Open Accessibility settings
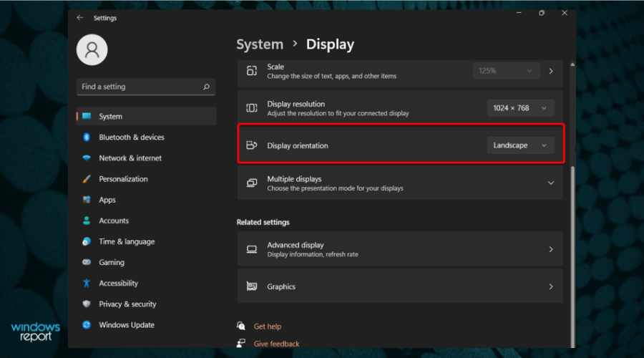The width and height of the screenshot is (644, 358). (146, 284)
